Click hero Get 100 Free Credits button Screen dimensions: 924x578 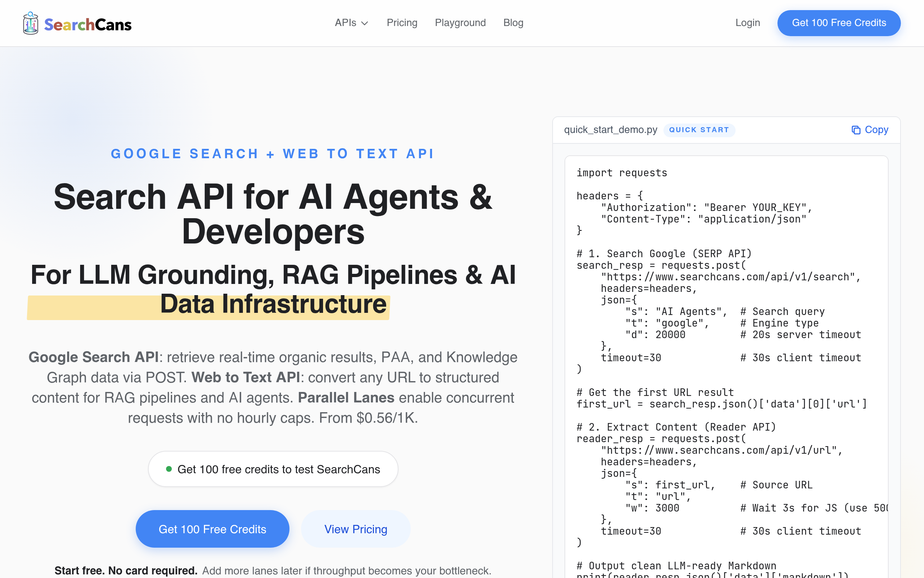coord(212,529)
